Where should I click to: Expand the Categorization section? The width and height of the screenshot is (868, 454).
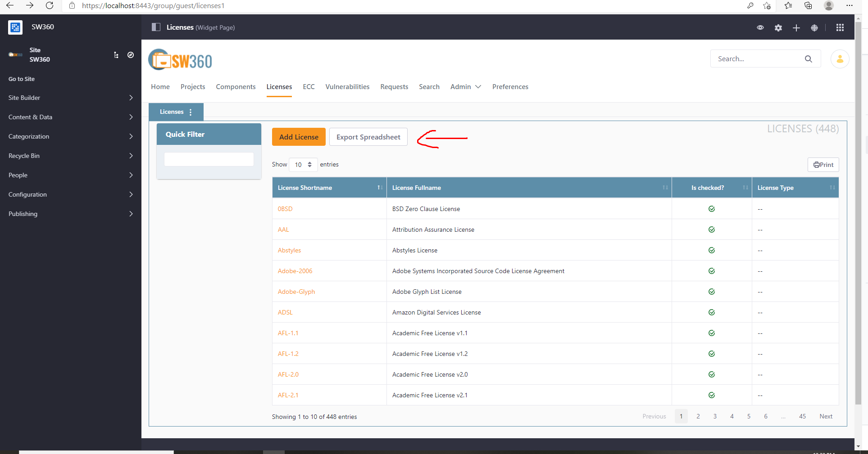tap(71, 136)
